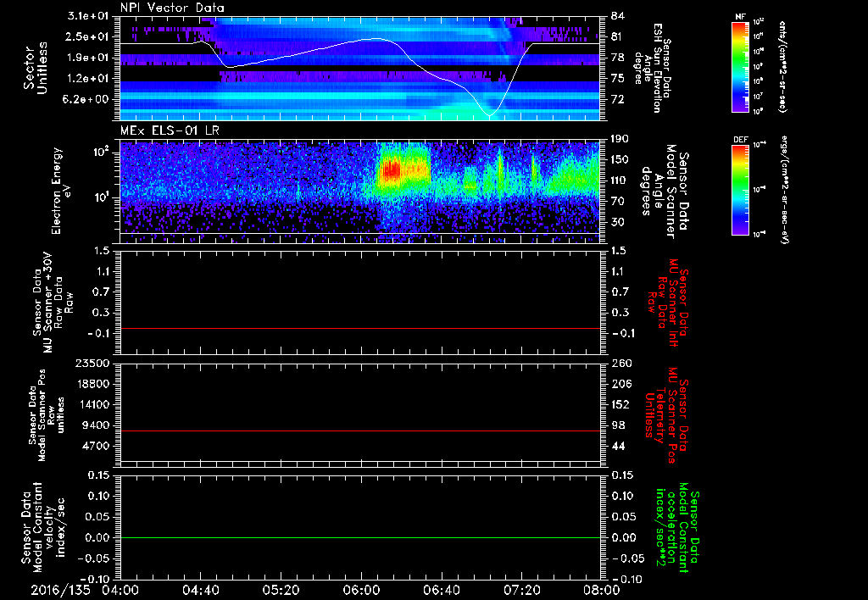Click the "18800" scanner position tick value
868x600 pixels.
[93, 384]
